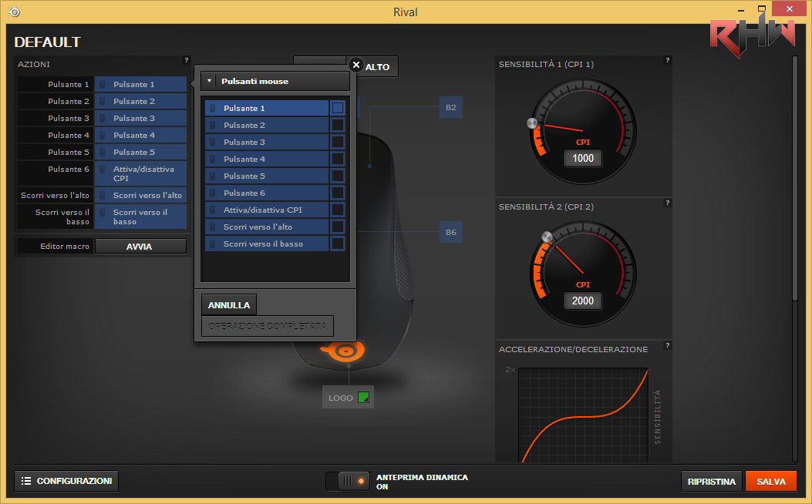This screenshot has height=504, width=812.
Task: Minimize the Rival window
Action: click(741, 10)
